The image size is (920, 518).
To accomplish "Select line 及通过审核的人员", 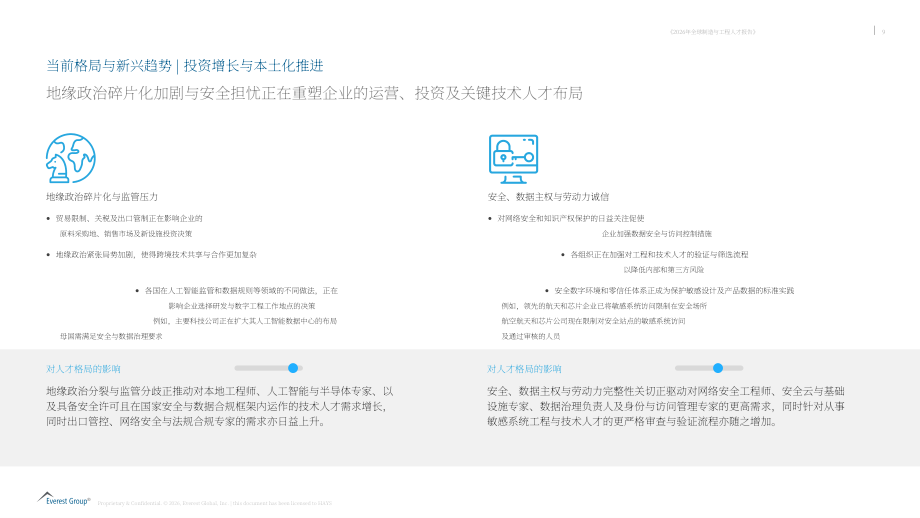I will click(530, 336).
